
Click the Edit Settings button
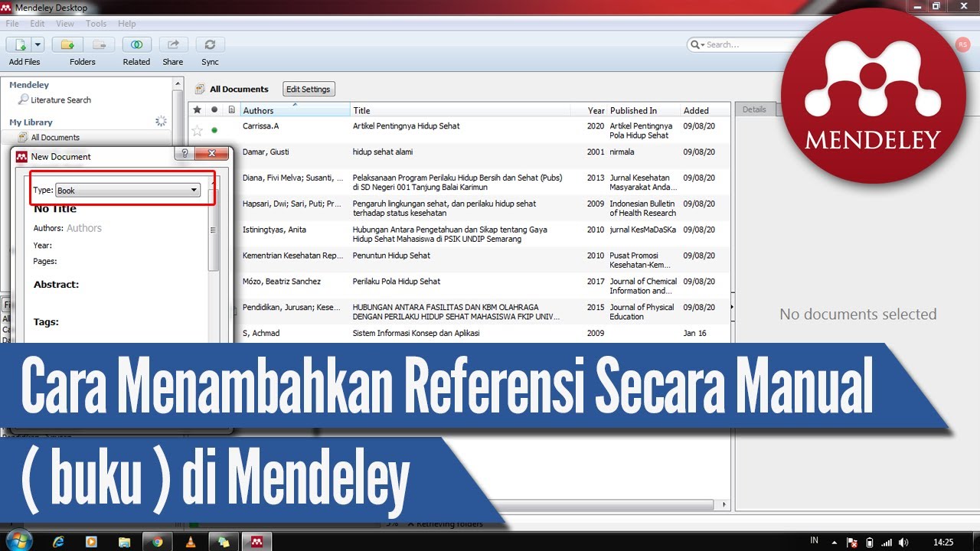pos(309,89)
